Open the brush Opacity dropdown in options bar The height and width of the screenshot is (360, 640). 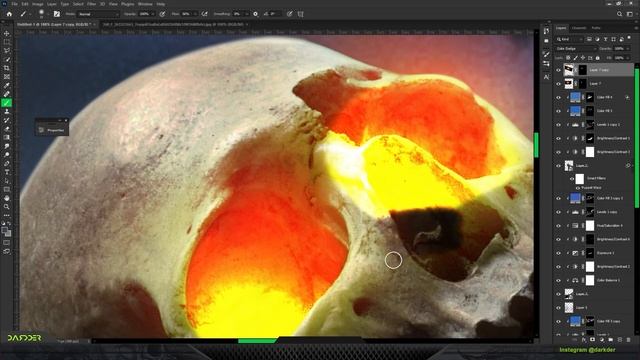click(153, 14)
